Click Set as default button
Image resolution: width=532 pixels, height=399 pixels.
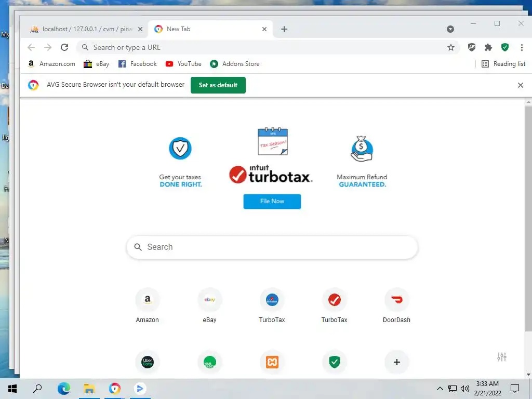click(218, 85)
